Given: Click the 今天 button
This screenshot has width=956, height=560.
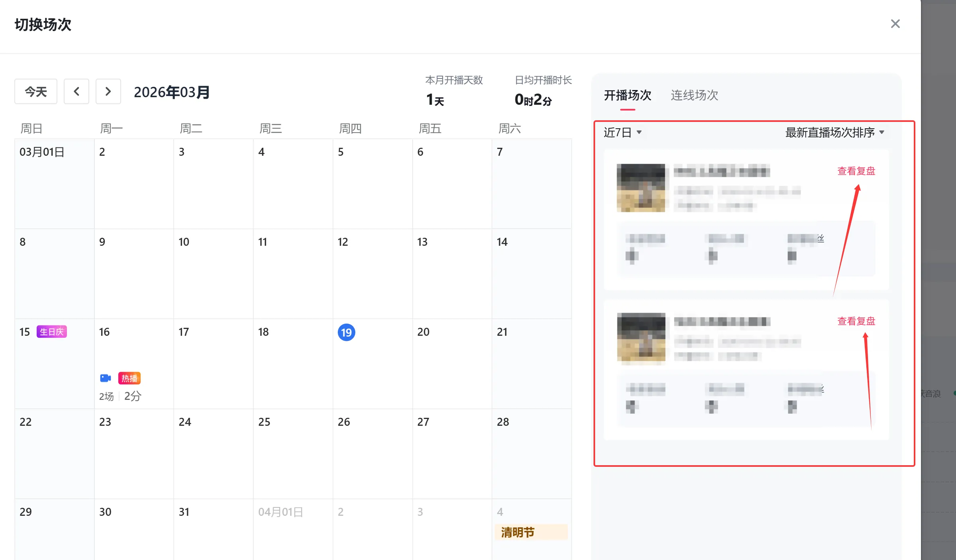Looking at the screenshot, I should 36,92.
